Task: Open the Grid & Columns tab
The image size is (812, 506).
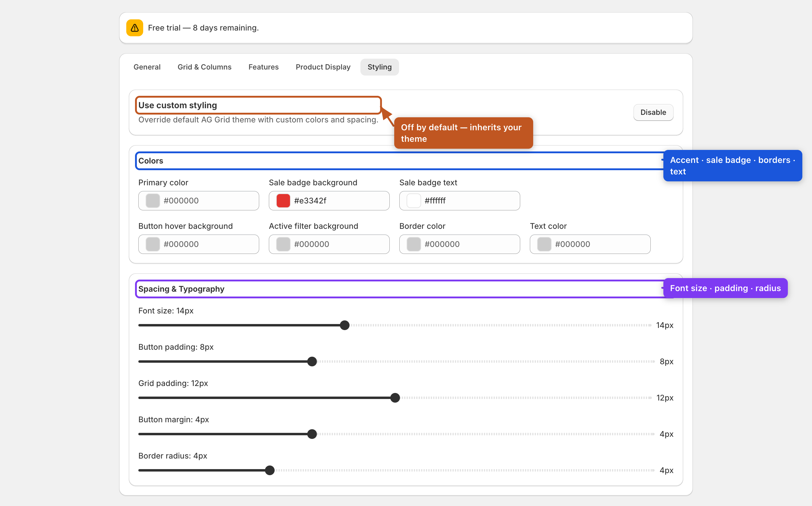Action: click(x=204, y=67)
